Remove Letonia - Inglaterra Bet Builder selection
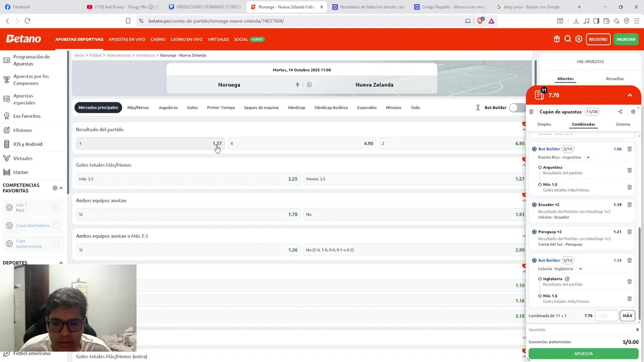 629,260
